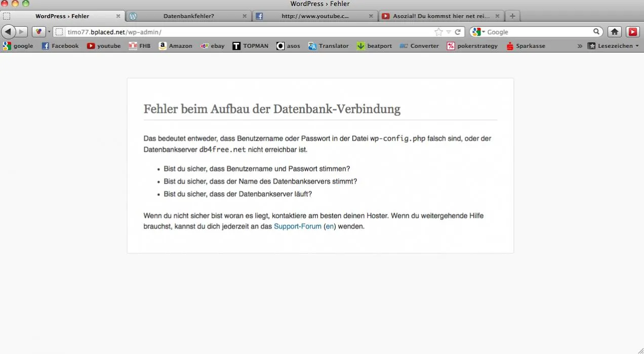Go back with the back arrow button
644x354 pixels.
[9, 32]
